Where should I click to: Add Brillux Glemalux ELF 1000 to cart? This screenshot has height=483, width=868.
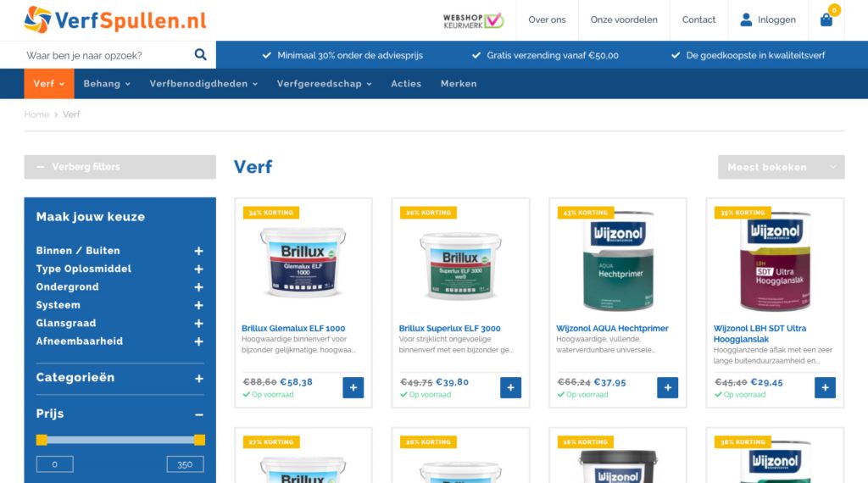pos(353,387)
